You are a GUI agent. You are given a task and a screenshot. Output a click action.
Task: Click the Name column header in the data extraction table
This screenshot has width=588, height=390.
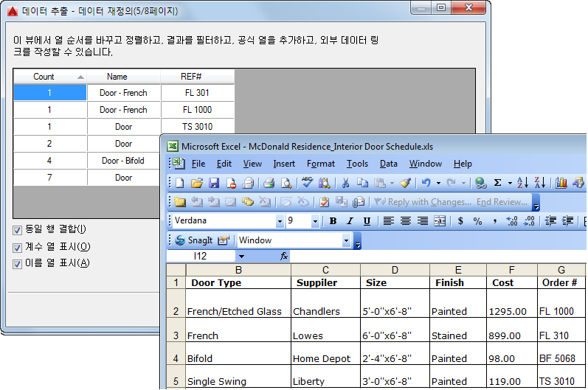pyautogui.click(x=123, y=77)
